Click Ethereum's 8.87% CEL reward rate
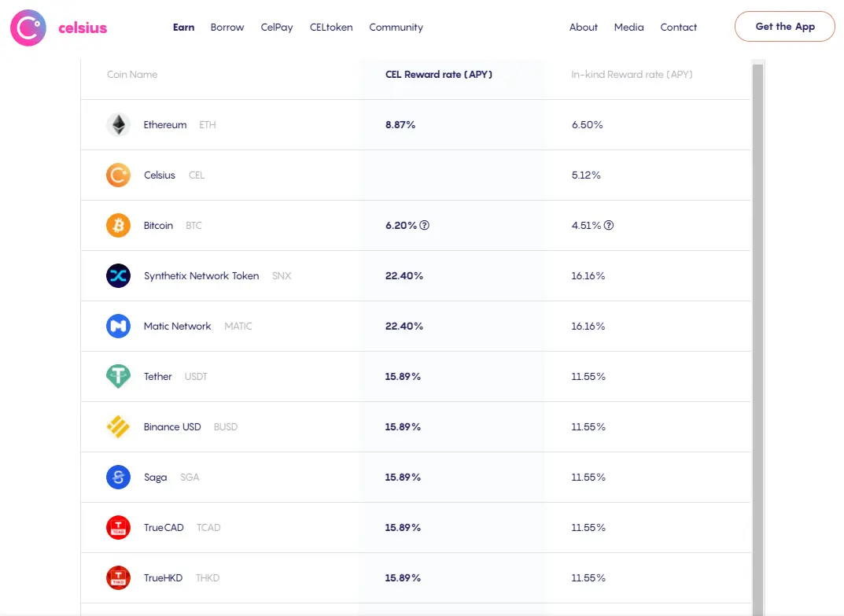Screen dimensions: 844x616 pyautogui.click(x=400, y=125)
